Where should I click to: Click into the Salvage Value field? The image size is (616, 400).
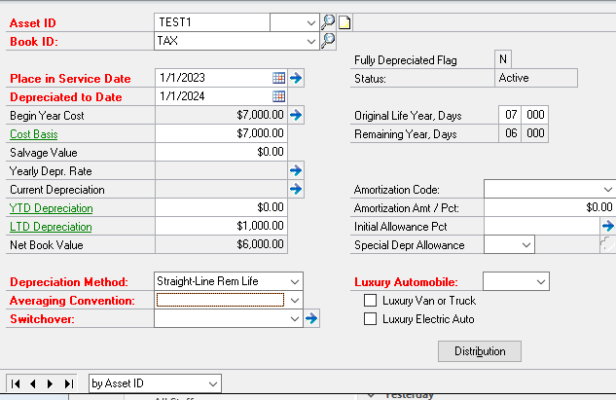pyautogui.click(x=221, y=152)
